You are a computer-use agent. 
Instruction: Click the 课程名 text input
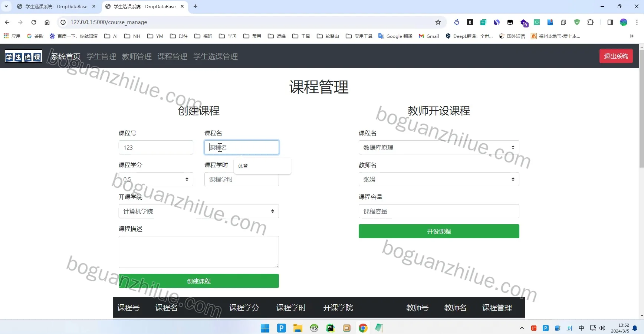click(241, 147)
